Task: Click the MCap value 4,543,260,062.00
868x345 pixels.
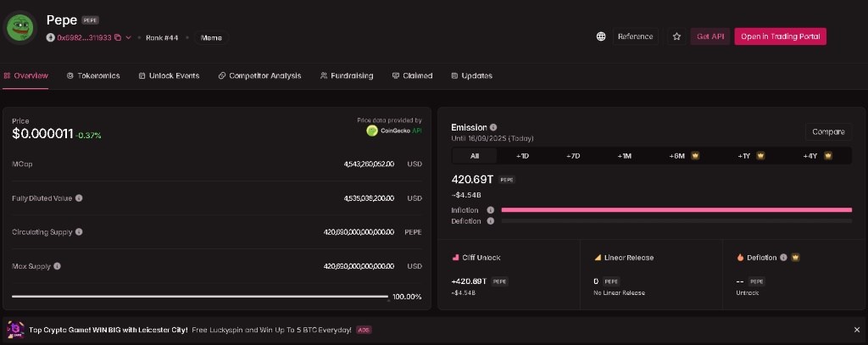Action: (369, 164)
